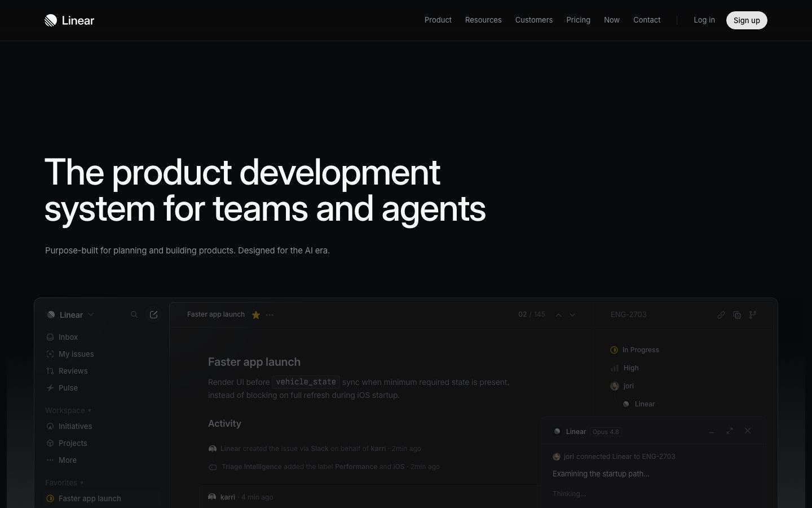Open the Product menu

[438, 20]
